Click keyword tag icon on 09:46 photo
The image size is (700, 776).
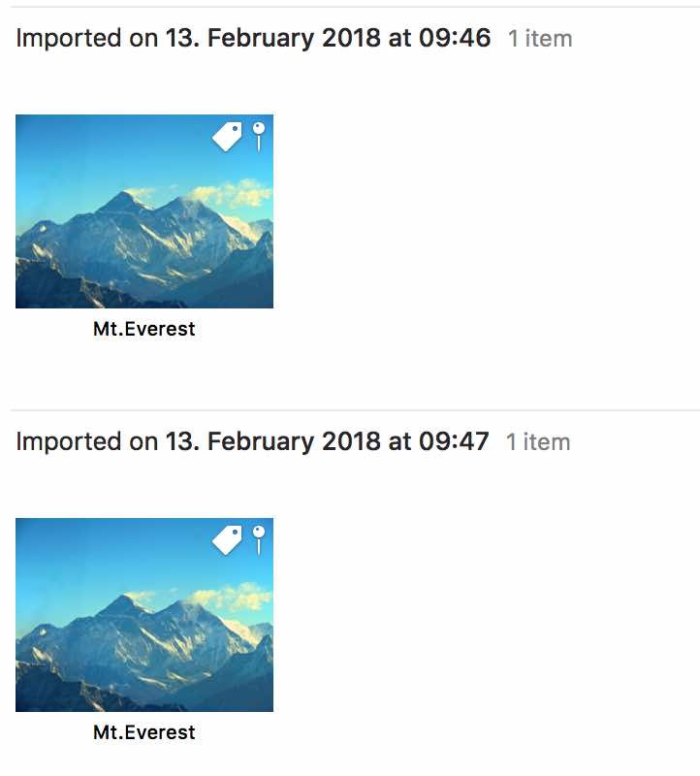(227, 136)
